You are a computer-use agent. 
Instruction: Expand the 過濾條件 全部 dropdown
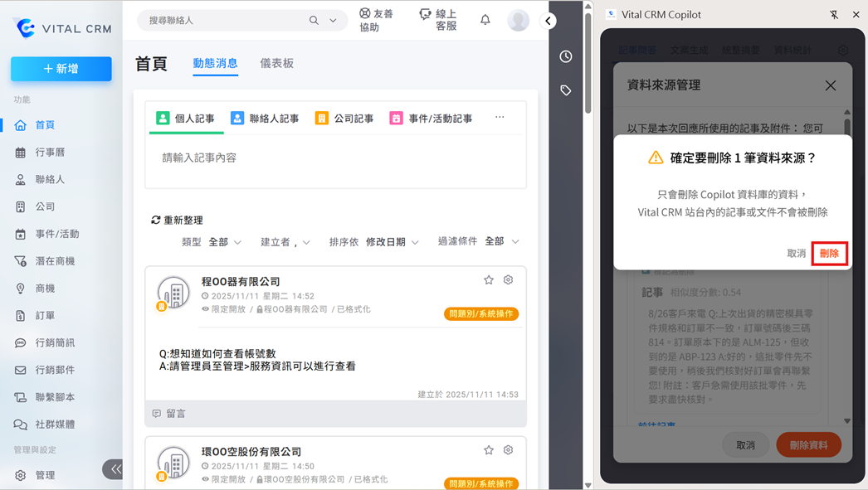tap(501, 241)
